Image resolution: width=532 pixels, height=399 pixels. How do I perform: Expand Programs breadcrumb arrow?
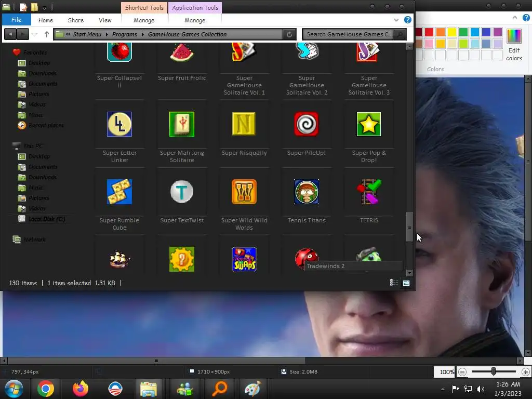coord(142,34)
